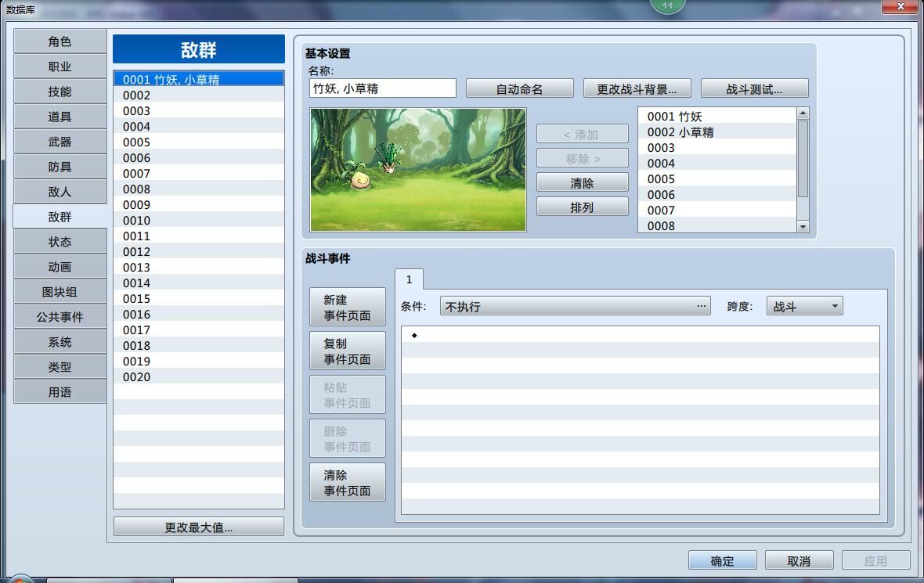Select the empty event command line
Image resolution: width=924 pixels, height=583 pixels.
coord(640,335)
